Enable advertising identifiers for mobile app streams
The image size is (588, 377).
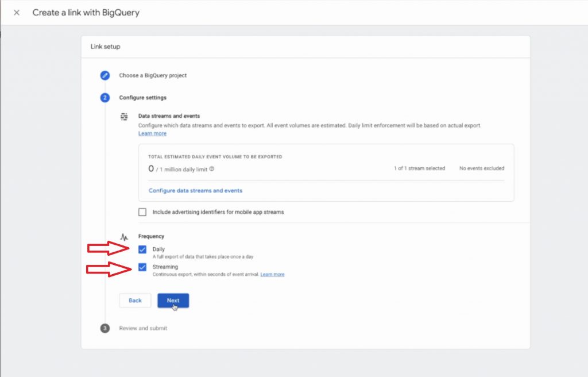(x=142, y=212)
